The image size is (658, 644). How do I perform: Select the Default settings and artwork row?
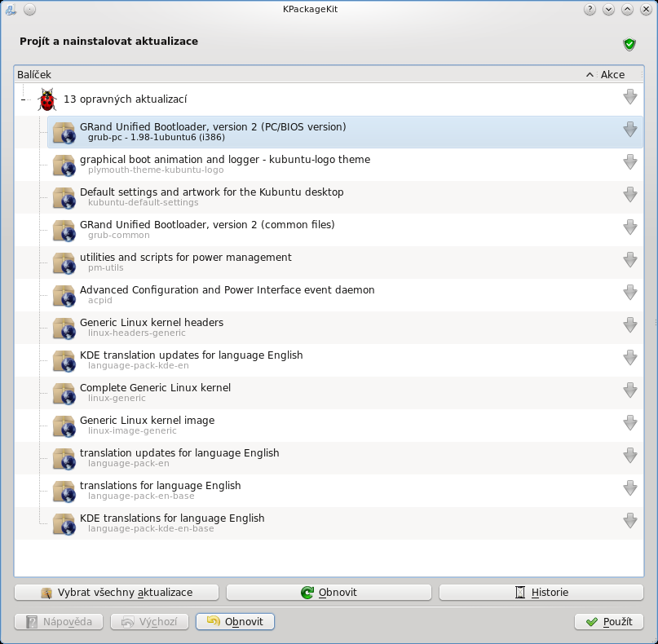(345, 197)
